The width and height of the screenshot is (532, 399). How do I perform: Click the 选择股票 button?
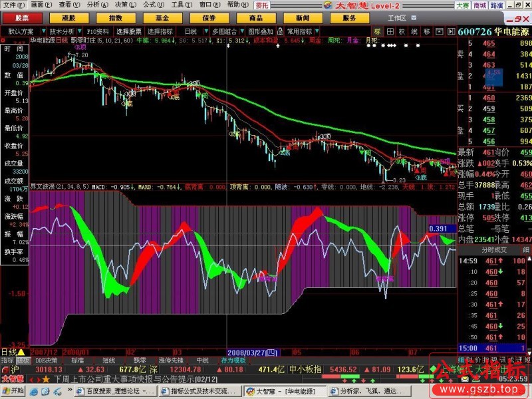tap(129, 31)
